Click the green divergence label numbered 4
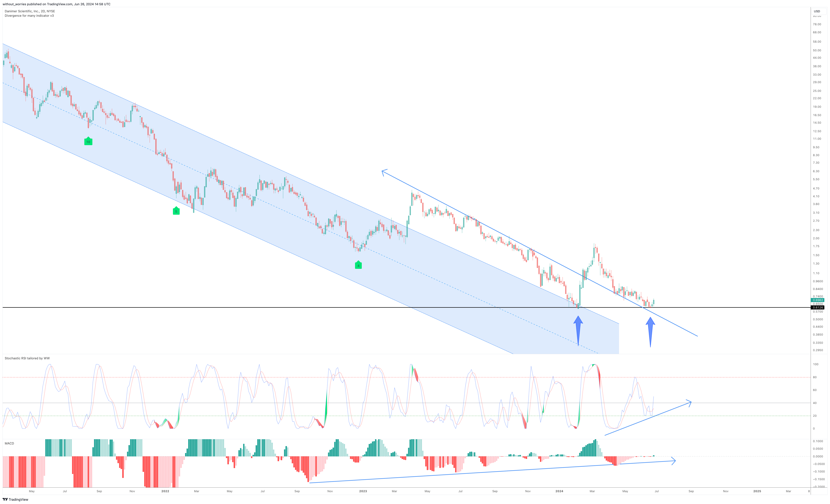Viewport: 830px width, 504px height. tap(358, 265)
